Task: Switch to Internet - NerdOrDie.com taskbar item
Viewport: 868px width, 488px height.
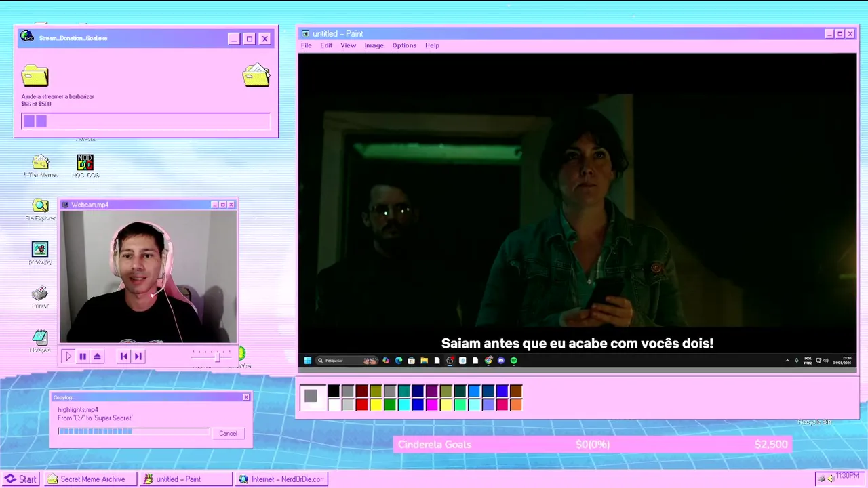Action: point(281,479)
